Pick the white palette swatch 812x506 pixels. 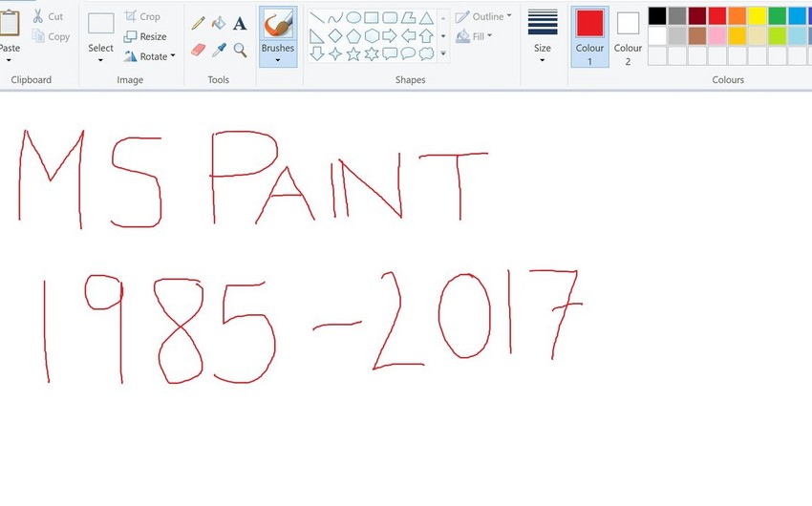[657, 35]
